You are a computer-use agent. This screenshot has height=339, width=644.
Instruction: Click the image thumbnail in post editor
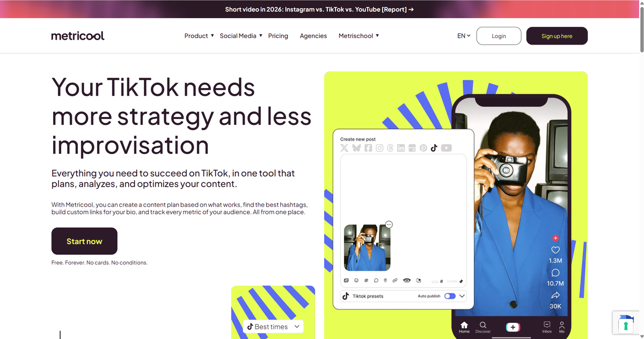[367, 248]
